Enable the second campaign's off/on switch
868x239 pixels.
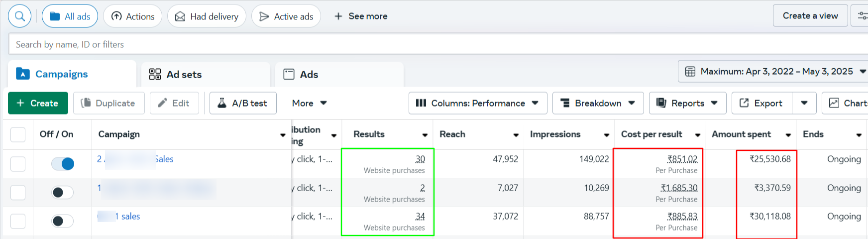63,192
